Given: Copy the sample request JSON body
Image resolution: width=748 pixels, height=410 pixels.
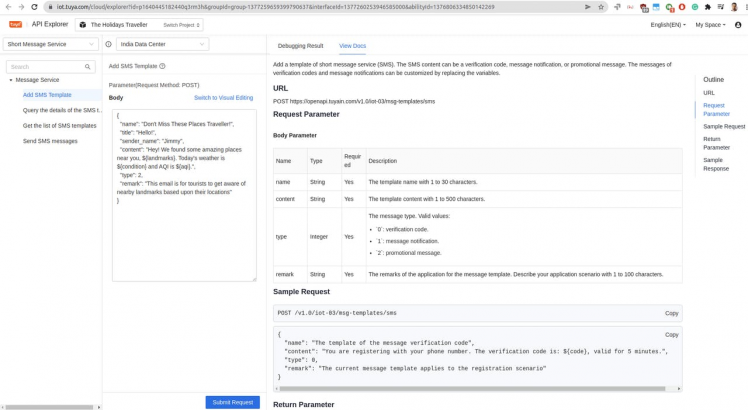Looking at the screenshot, I should (671, 335).
